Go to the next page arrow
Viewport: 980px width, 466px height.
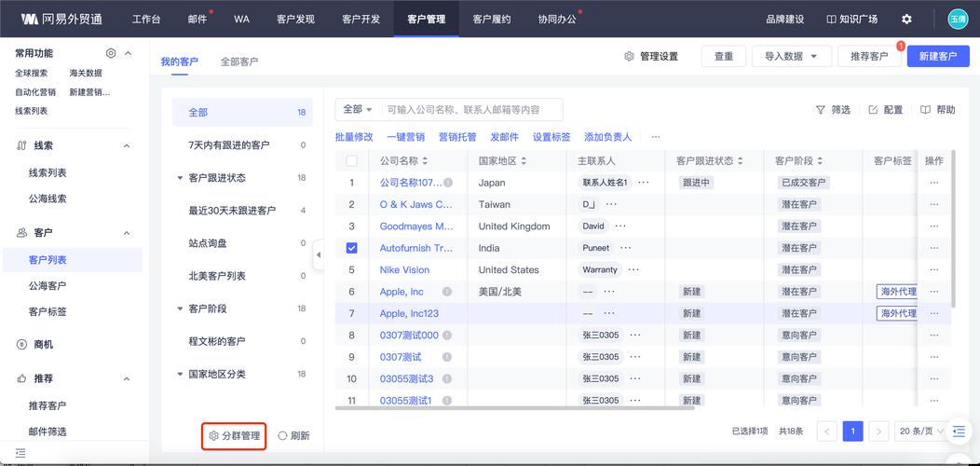[x=878, y=431]
